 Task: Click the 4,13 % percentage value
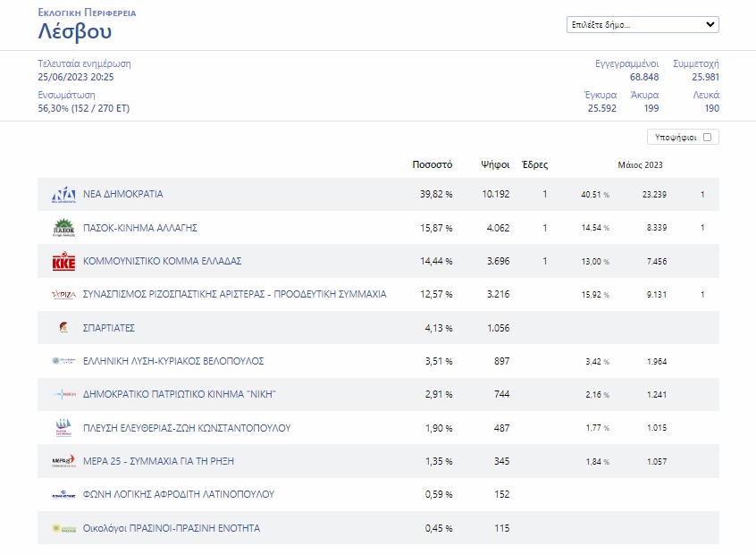[439, 328]
